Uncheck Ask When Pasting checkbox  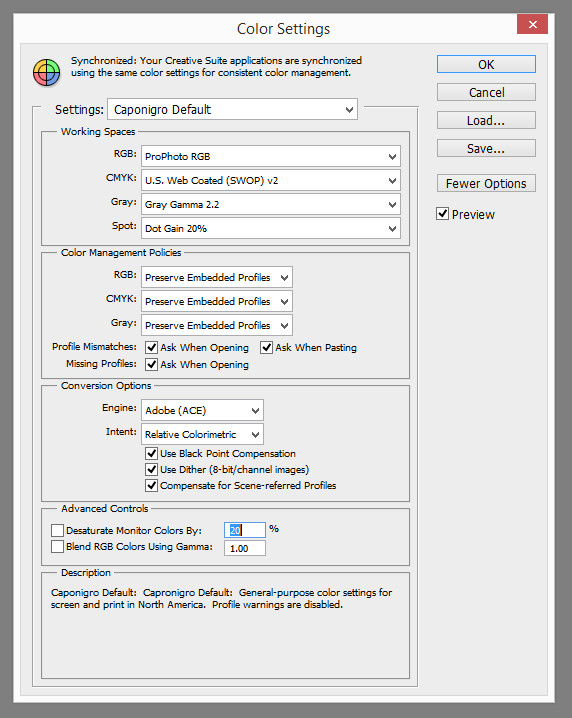click(x=267, y=348)
